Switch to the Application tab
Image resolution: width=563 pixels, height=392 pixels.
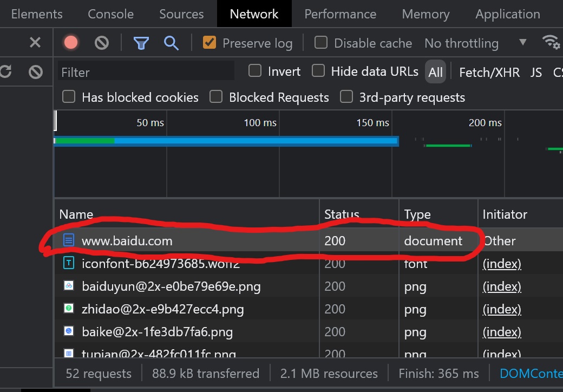click(x=508, y=14)
